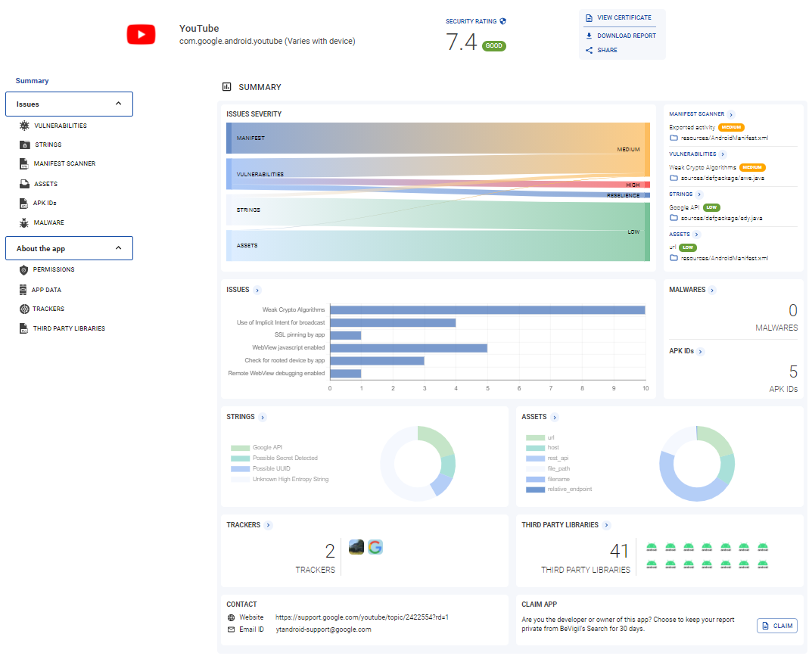The image size is (812, 659).
Task: Open Strings chevron in right summary card
Action: (x=699, y=194)
